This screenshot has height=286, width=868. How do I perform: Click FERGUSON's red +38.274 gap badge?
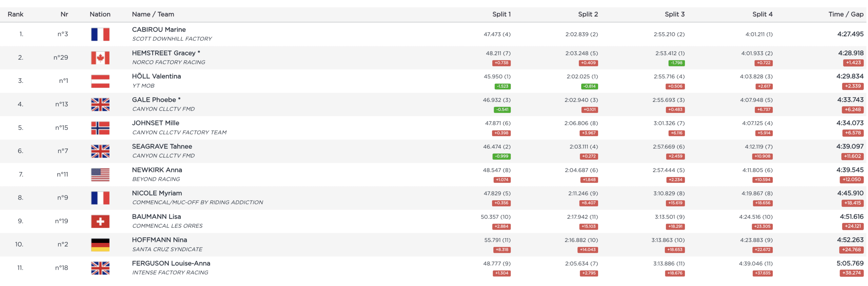pyautogui.click(x=851, y=273)
